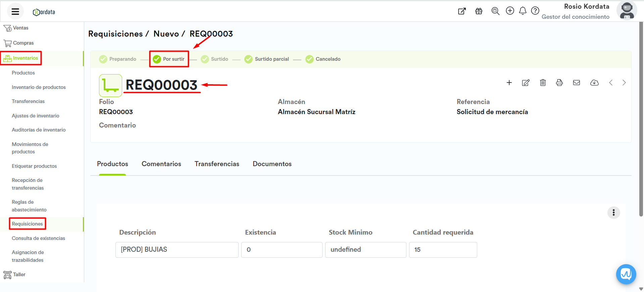Open the Documentos tab
Viewport: 644px width, 292px height.
coord(272,164)
